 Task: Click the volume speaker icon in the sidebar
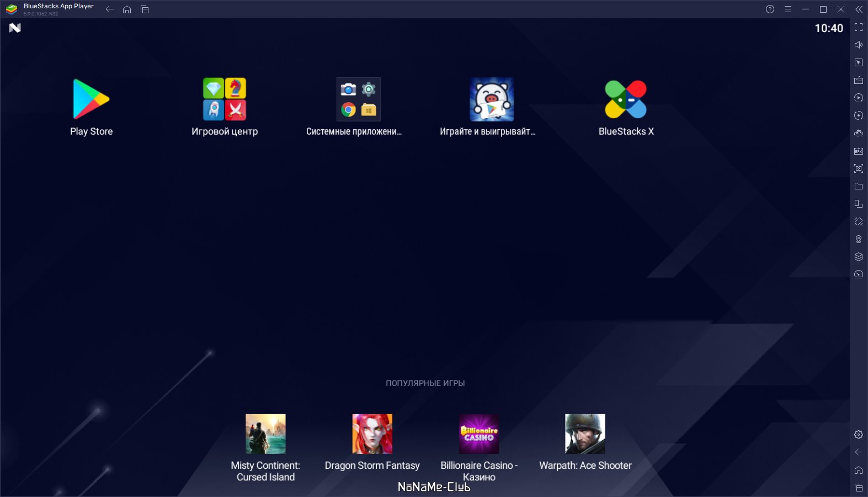click(859, 45)
